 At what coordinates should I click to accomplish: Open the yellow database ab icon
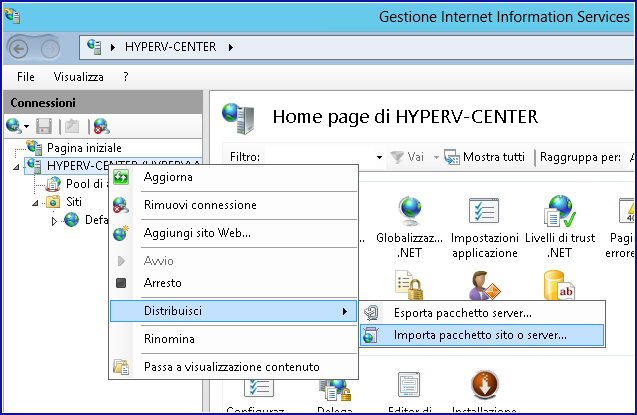click(x=559, y=285)
